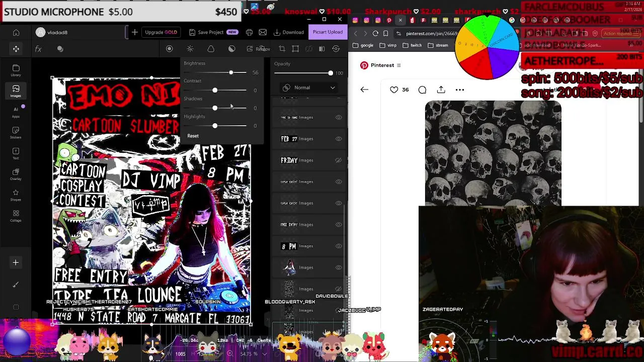Click the Pinterest logo link
The height and width of the screenshot is (362, 644).
pos(377,65)
